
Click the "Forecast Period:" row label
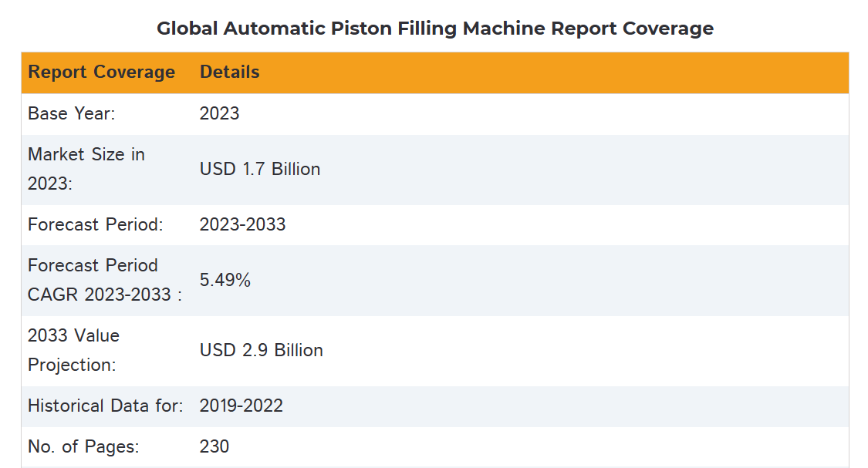click(x=95, y=224)
